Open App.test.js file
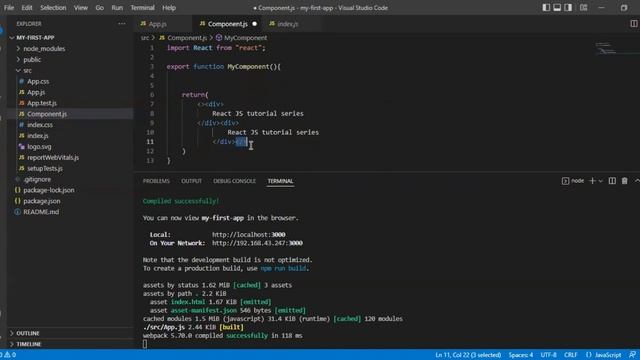 (42, 103)
